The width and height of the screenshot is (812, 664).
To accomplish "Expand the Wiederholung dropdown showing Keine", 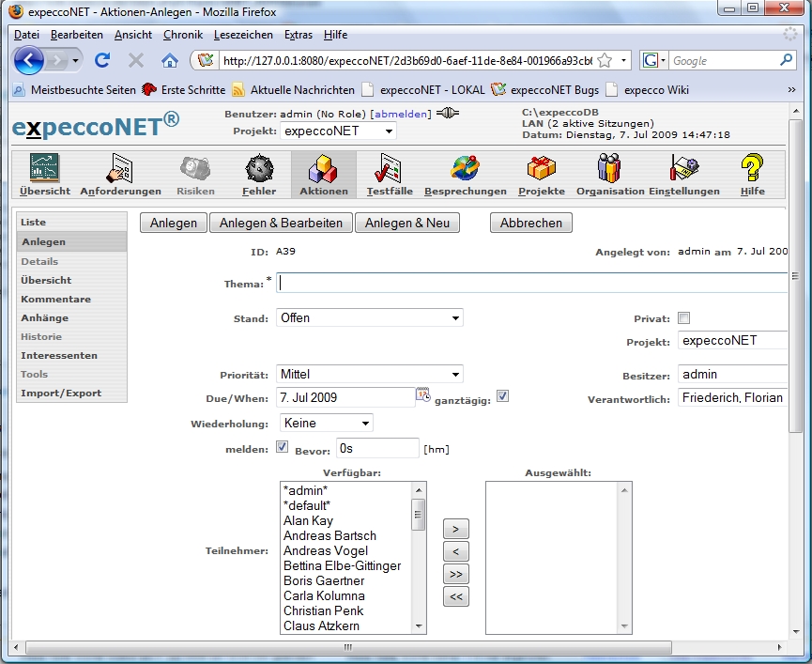I will pos(326,424).
